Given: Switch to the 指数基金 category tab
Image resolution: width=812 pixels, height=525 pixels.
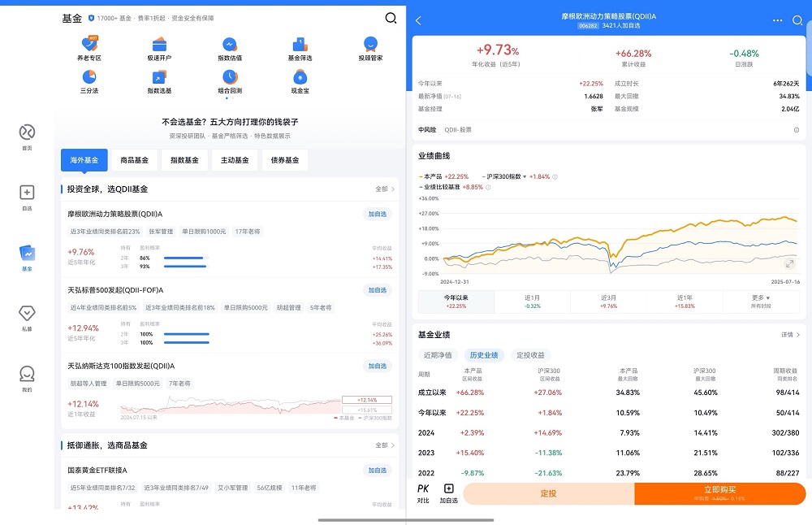Looking at the screenshot, I should [184, 160].
